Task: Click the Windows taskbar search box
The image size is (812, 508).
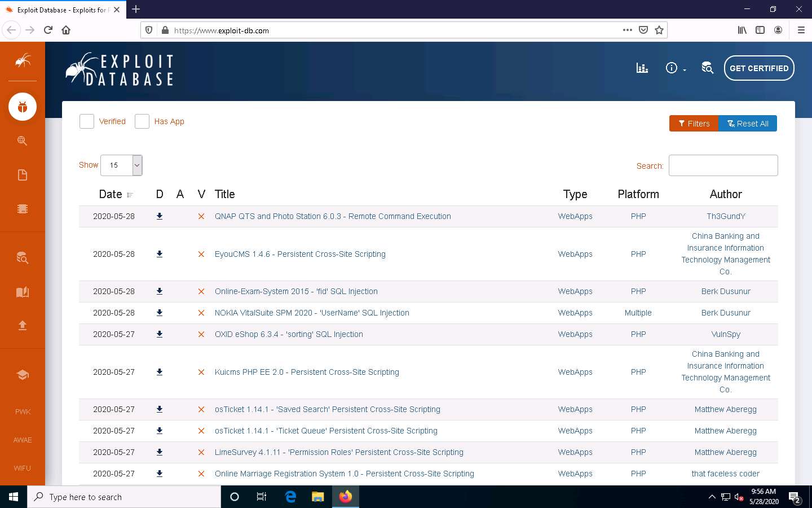Action: click(x=124, y=497)
